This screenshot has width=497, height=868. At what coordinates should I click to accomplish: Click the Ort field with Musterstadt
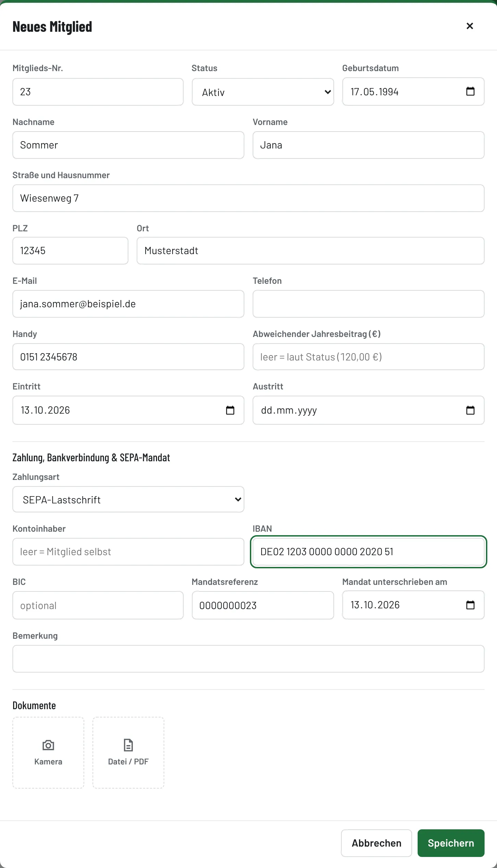pos(311,251)
